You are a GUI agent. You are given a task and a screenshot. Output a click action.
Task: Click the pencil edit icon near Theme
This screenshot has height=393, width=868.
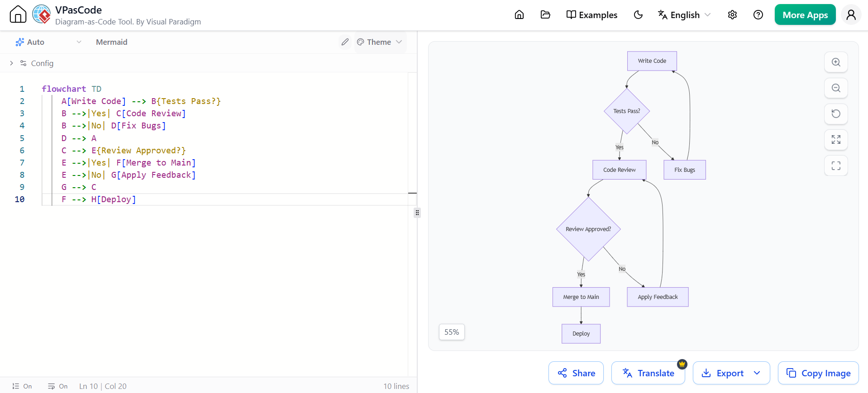(x=345, y=42)
